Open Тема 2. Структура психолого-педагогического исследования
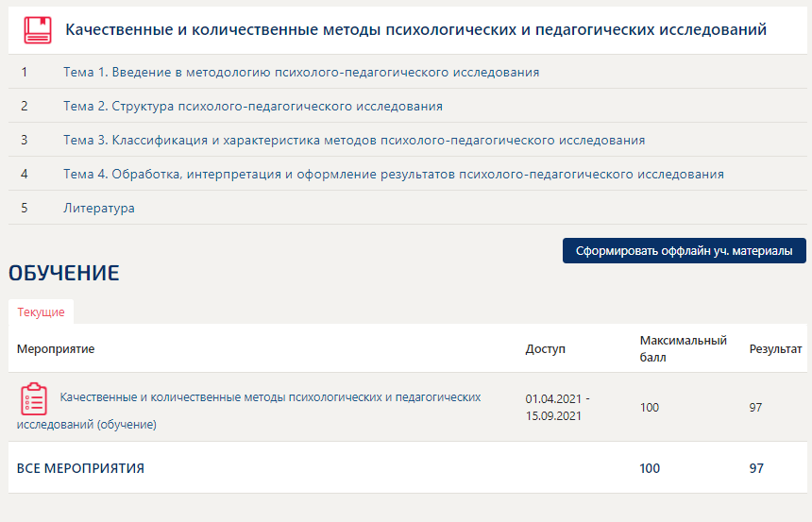The width and height of the screenshot is (812, 522). 252,106
